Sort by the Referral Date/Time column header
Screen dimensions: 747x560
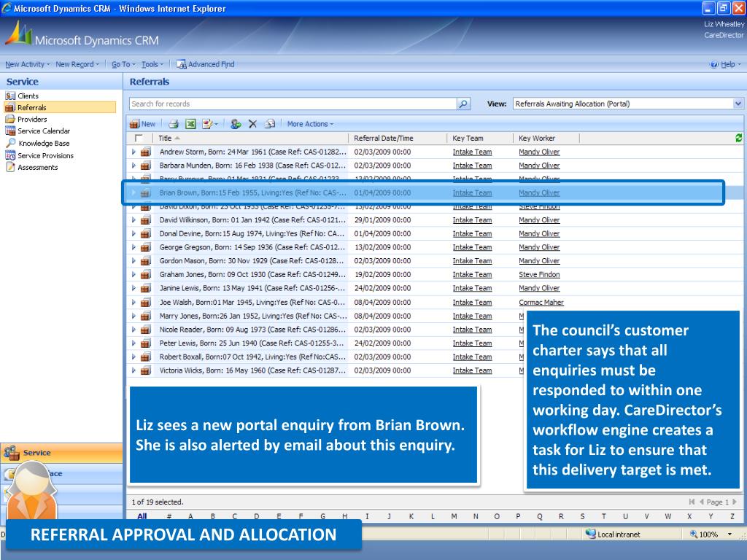[x=398, y=138]
